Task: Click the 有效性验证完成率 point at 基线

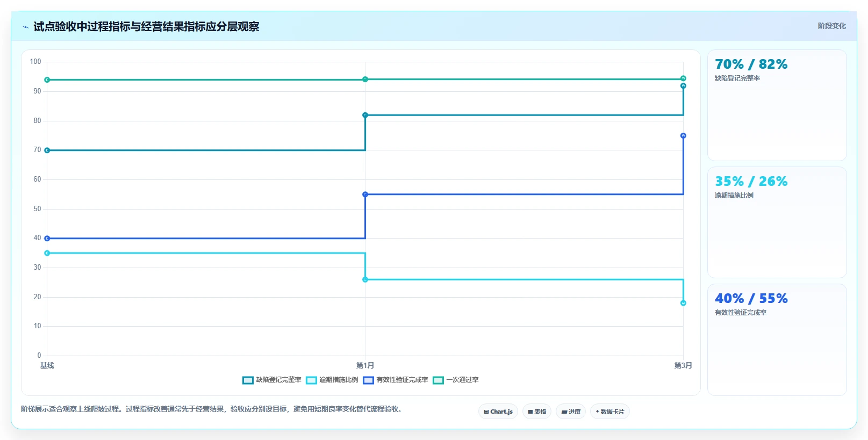Action: [x=47, y=239]
